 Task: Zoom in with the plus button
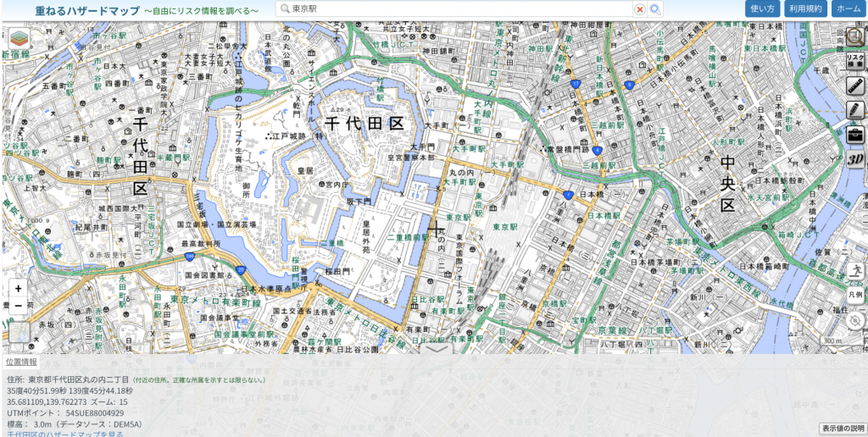pos(19,289)
